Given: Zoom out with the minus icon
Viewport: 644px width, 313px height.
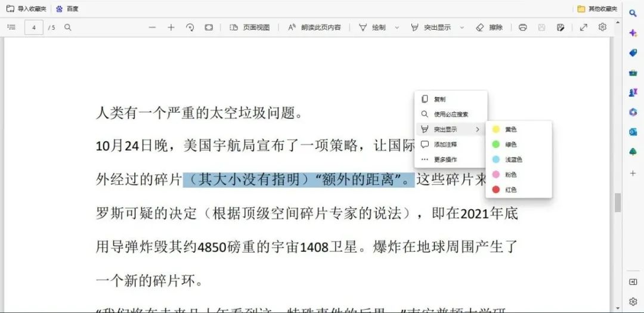Looking at the screenshot, I should [153, 27].
